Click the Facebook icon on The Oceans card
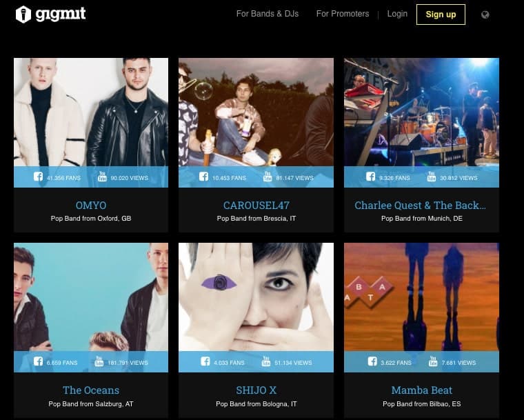 [38, 361]
